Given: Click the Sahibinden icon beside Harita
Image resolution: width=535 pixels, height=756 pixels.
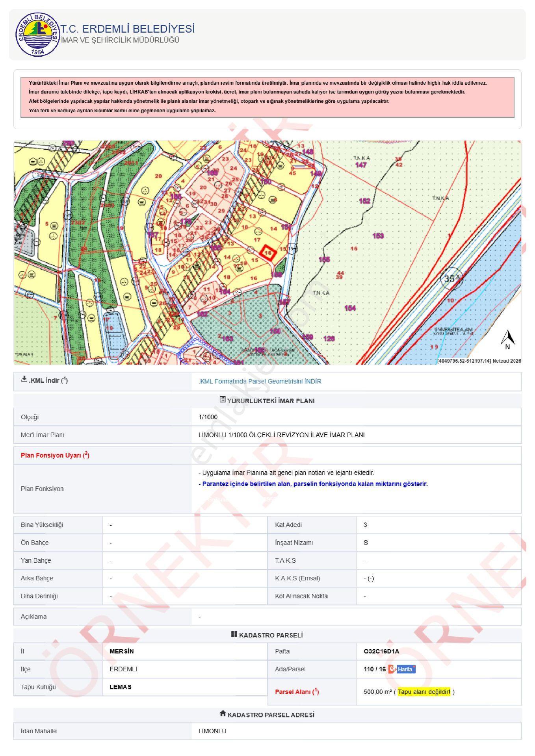Looking at the screenshot, I should tap(392, 669).
